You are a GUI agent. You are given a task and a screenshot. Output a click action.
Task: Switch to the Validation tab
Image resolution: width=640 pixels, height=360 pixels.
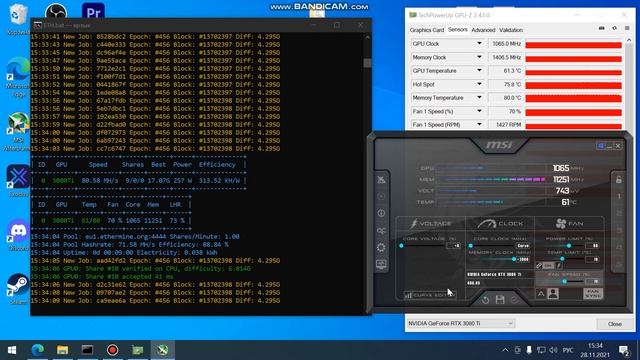coord(511,30)
